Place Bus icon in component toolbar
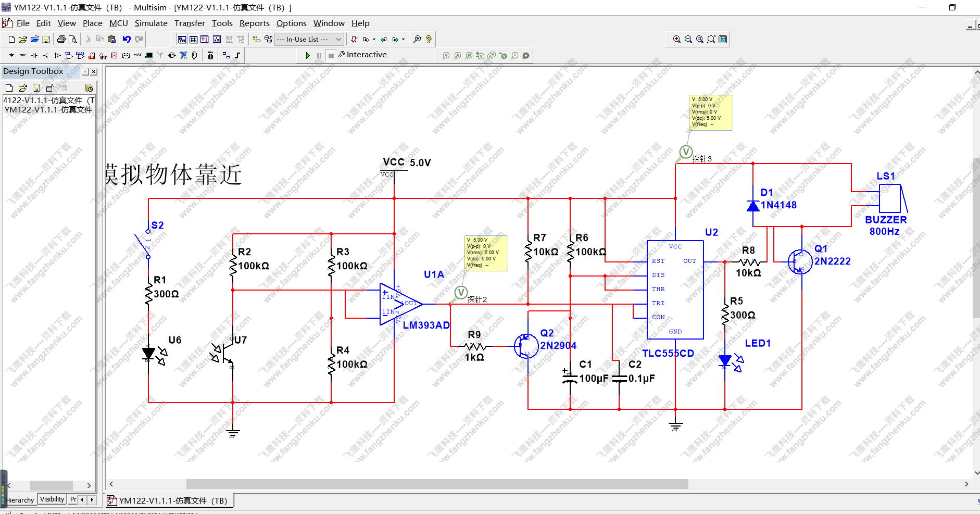Viewport: 980px width, 514px height. [237, 55]
